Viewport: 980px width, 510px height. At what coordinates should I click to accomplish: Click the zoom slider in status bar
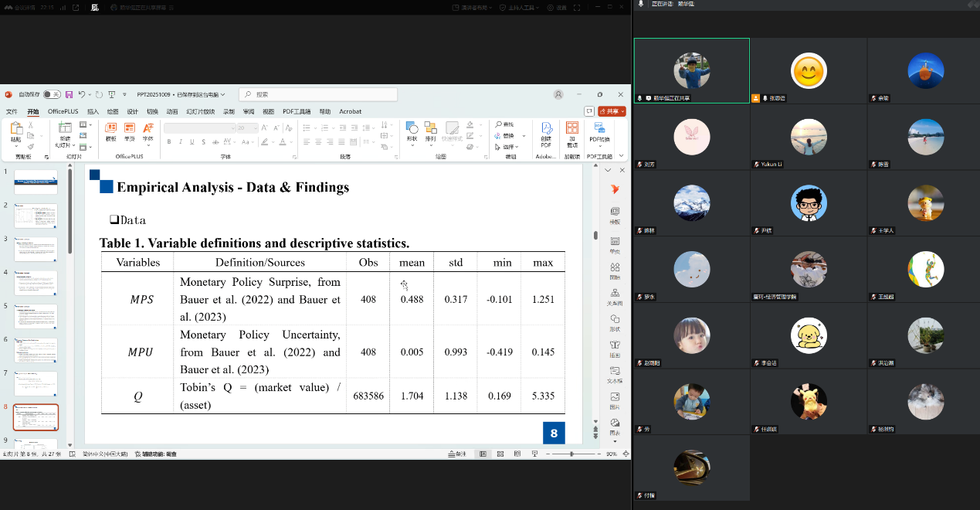click(572, 454)
